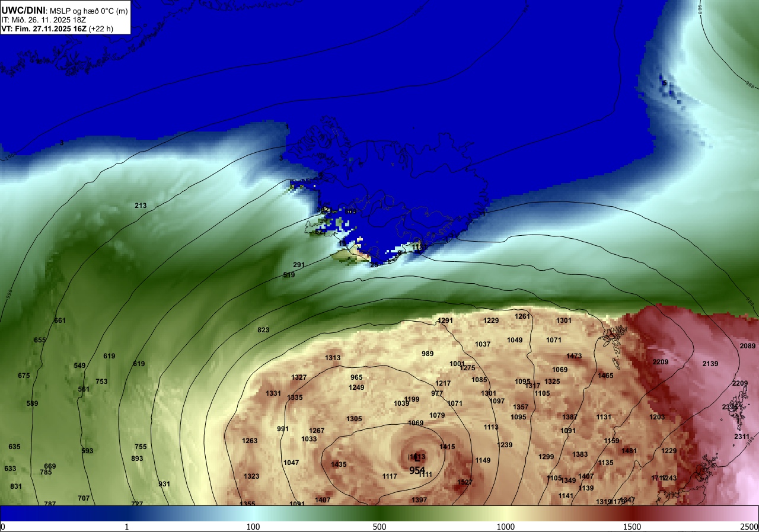Click the UWC/DINI title label
759x532 pixels.
23,9
